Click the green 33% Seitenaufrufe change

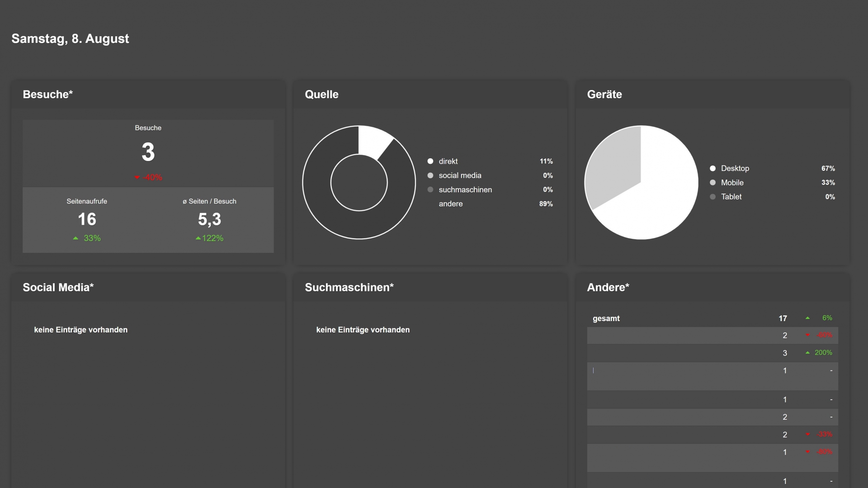coord(87,238)
